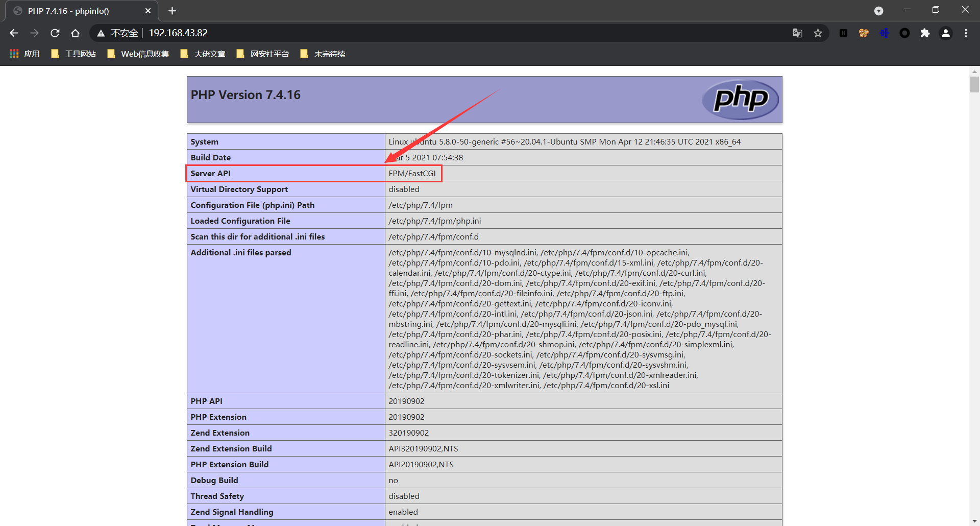Screen dimensions: 980x526
Task: Click the PHP API value 20190902
Action: 406,401
